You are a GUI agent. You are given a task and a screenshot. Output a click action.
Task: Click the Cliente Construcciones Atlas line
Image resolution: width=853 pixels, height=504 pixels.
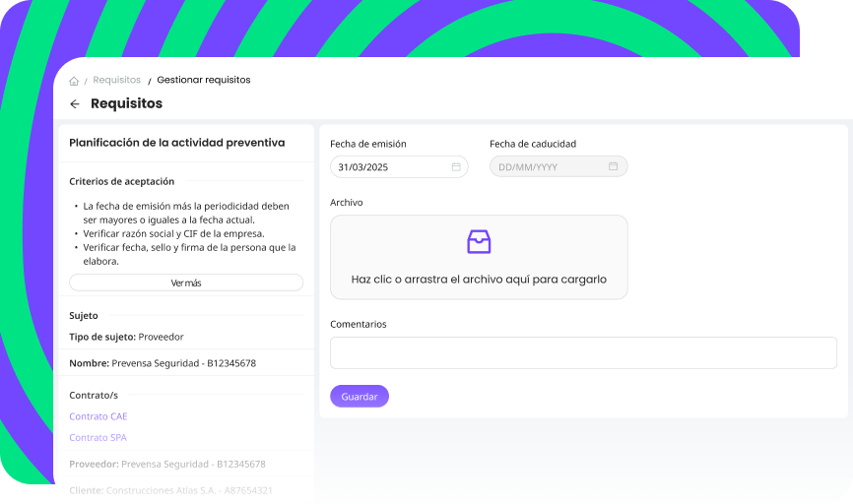click(x=170, y=490)
